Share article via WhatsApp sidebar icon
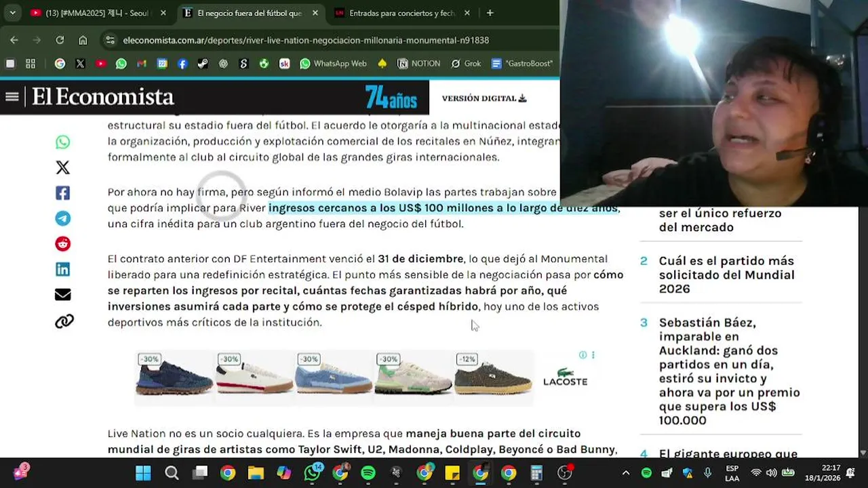 coord(62,142)
